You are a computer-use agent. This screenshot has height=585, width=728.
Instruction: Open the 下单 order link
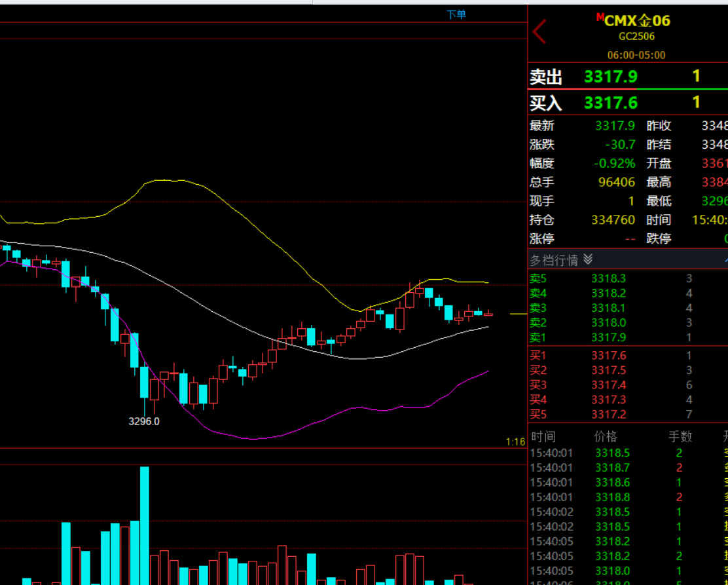[456, 14]
